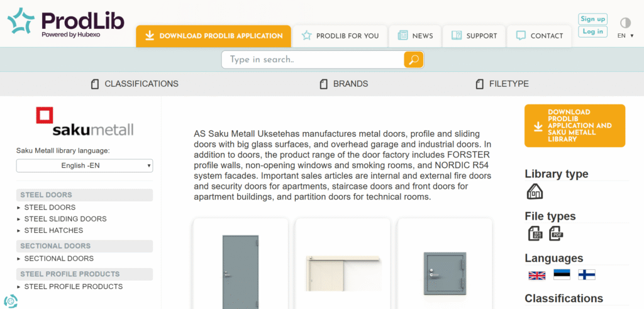Click the house library type icon
The image size is (644, 309).
(x=535, y=191)
